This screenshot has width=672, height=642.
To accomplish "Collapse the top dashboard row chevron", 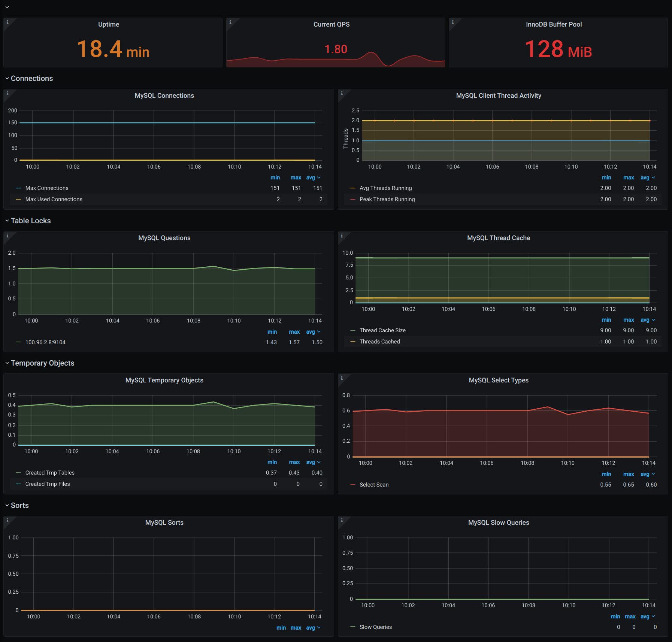I will click(7, 7).
